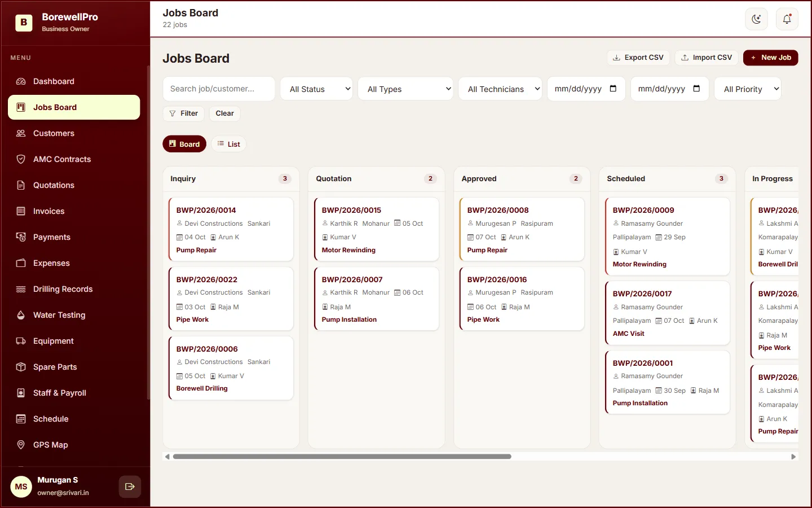This screenshot has width=812, height=508.
Task: Clear the filters
Action: click(x=224, y=113)
